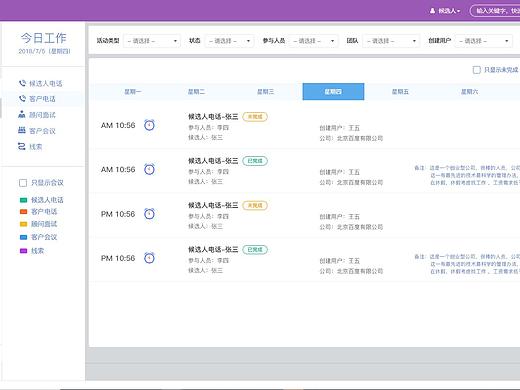The width and height of the screenshot is (520, 390).
Task: Toggle 只显示会议 checkbox in sidebar
Action: coord(23,183)
